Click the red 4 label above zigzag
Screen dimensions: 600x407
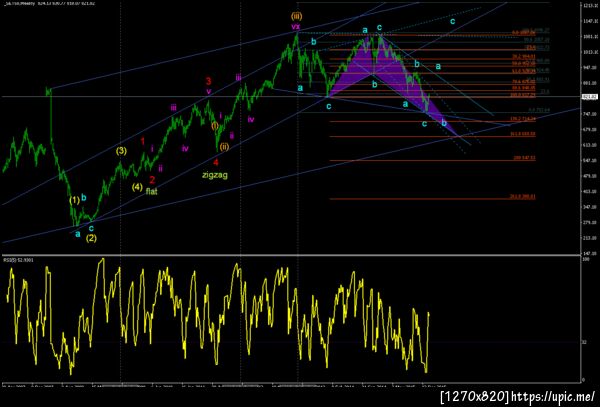pos(216,162)
